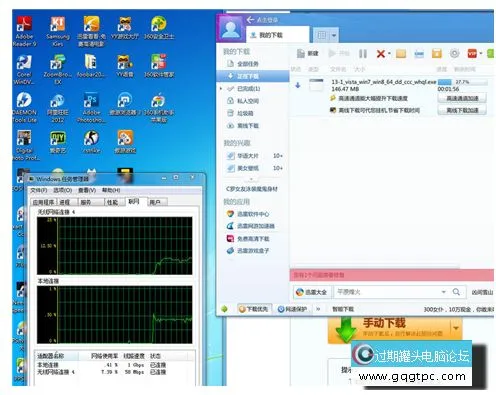Click the New task icon in Xunlei toolbar
The width and height of the screenshot is (496, 395).
[301, 54]
